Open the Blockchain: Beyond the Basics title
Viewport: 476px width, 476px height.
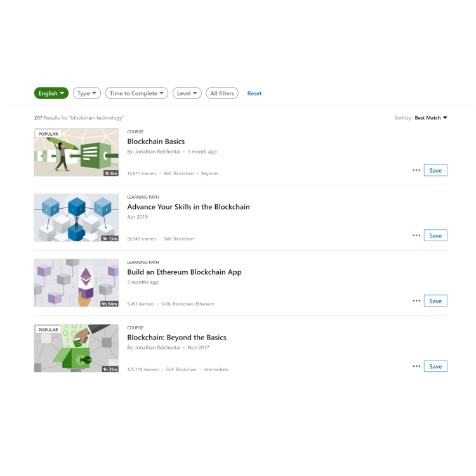tap(176, 338)
